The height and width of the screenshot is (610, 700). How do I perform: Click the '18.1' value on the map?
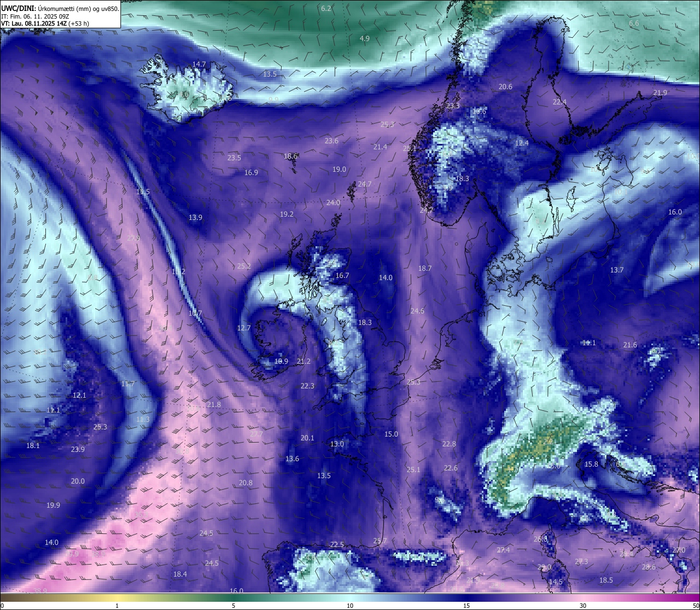[x=33, y=445]
